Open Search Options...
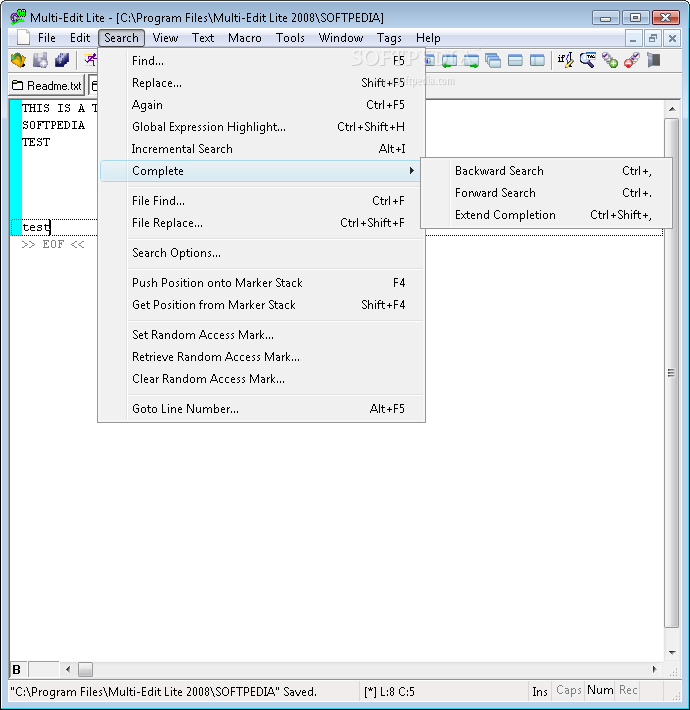The height and width of the screenshot is (710, 690). click(262, 253)
